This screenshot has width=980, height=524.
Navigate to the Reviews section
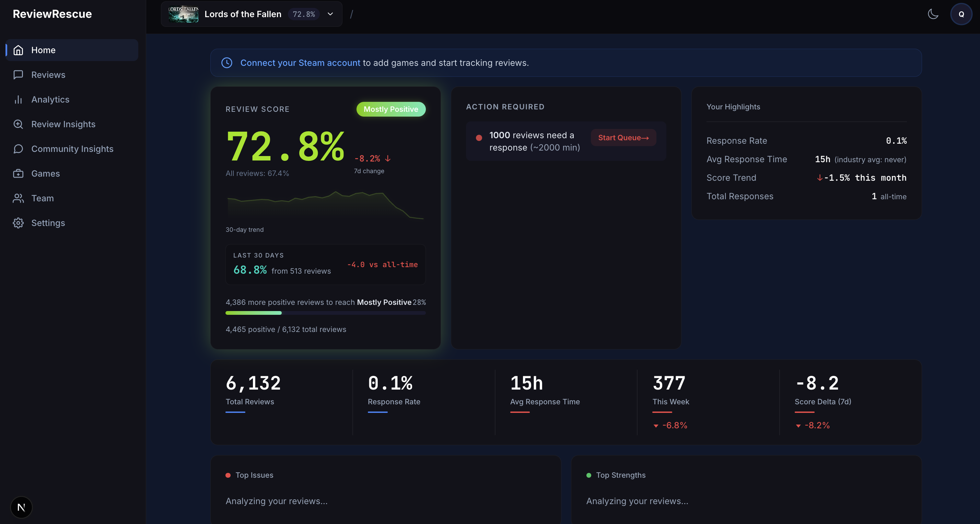[x=48, y=74]
